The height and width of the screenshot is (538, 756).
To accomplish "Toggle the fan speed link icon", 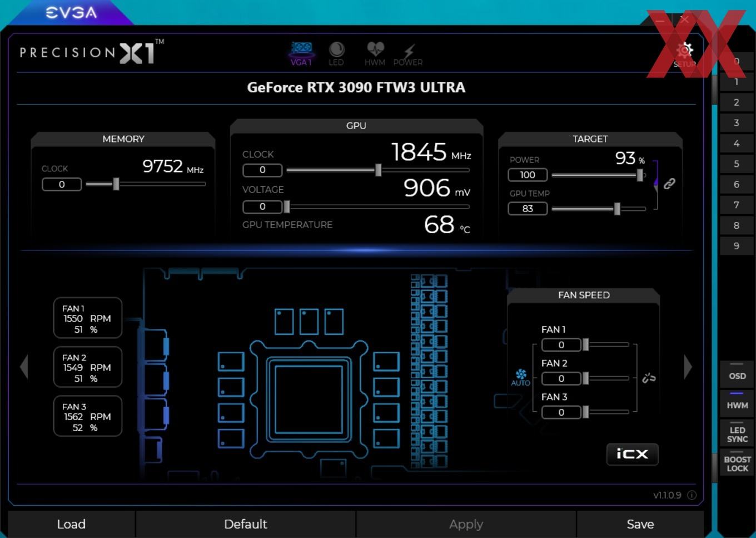I will click(649, 378).
